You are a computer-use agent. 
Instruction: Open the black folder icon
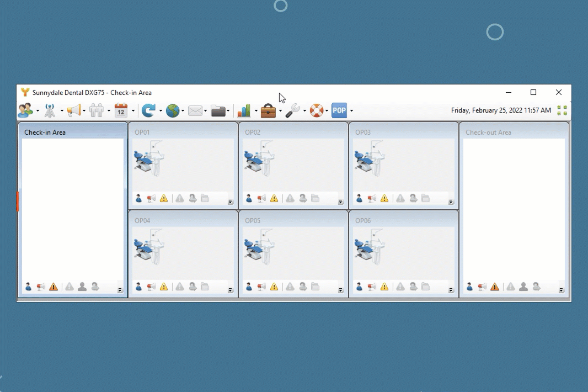[x=218, y=110]
